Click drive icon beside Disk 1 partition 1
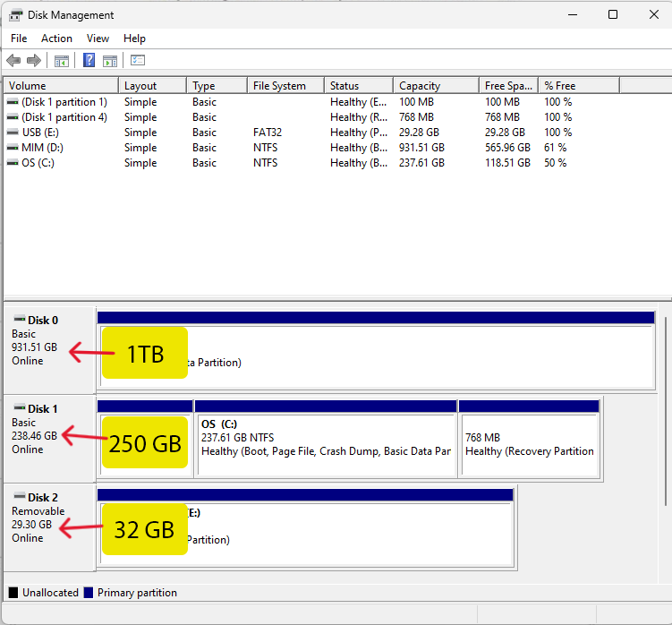Viewport: 672px width, 625px height. click(13, 102)
